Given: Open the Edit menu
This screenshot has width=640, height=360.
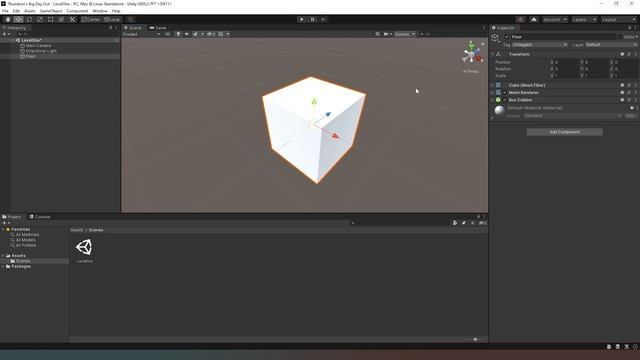Looking at the screenshot, I should [x=16, y=11].
